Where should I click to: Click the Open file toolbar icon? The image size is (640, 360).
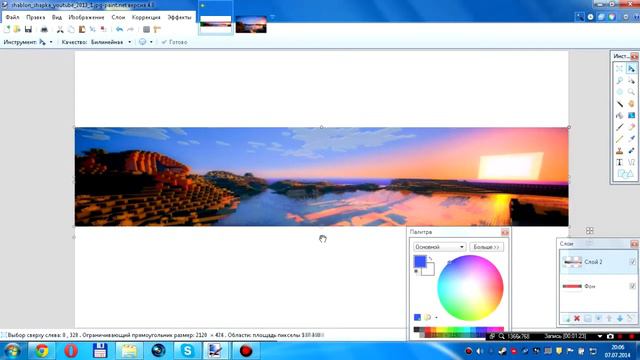(x=17, y=29)
